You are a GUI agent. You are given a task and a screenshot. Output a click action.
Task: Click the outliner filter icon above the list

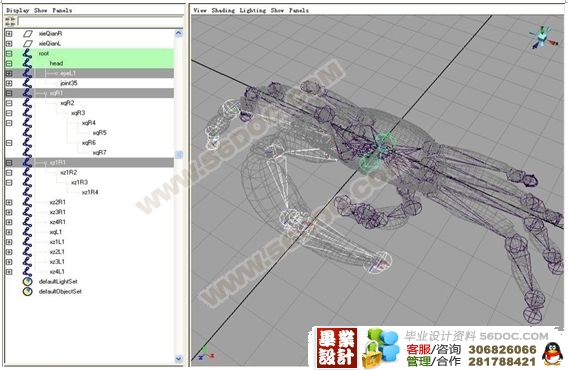tap(10, 21)
